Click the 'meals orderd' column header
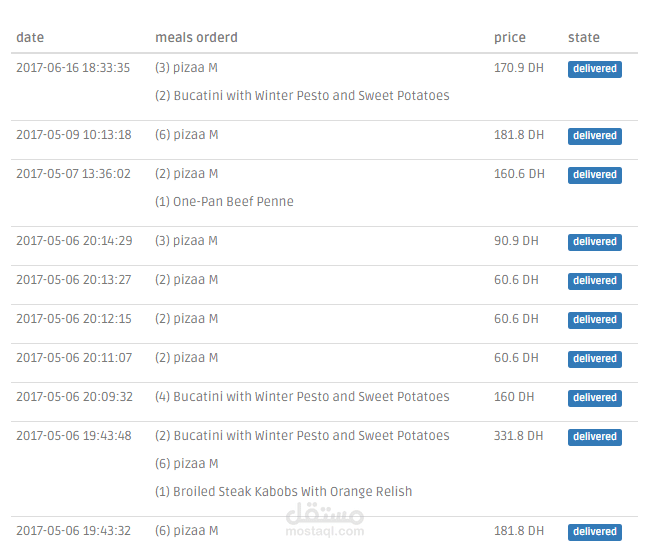Image resolution: width=650 pixels, height=549 pixels. (196, 38)
